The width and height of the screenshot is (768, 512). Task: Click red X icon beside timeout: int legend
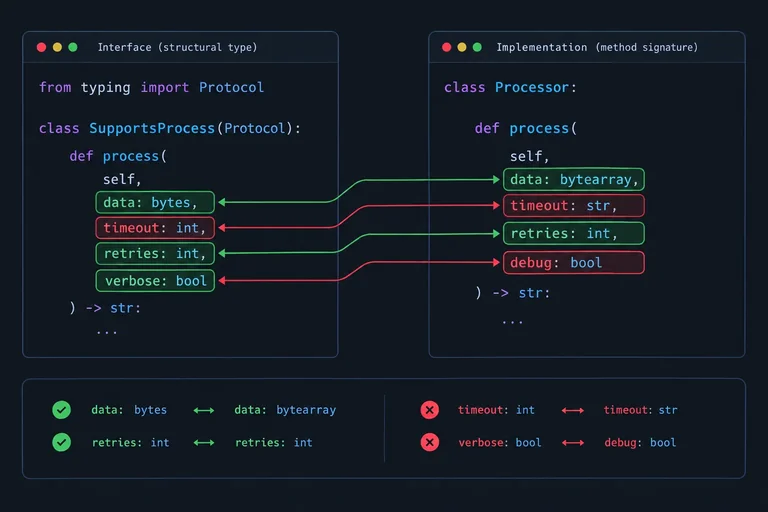pos(430,410)
